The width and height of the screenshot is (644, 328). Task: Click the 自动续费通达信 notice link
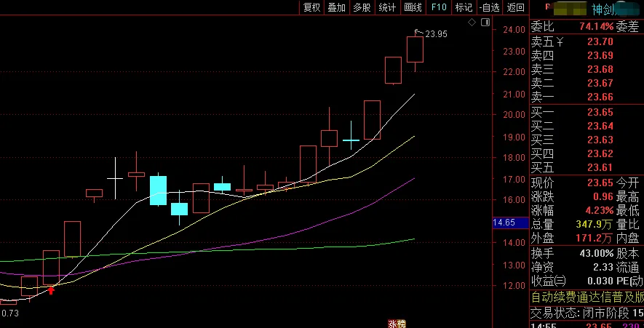(587, 297)
